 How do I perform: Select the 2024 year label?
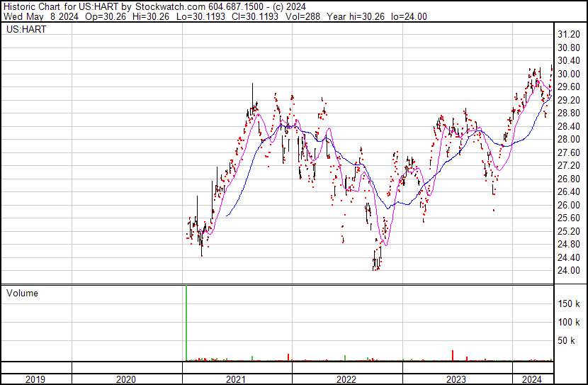(x=531, y=379)
